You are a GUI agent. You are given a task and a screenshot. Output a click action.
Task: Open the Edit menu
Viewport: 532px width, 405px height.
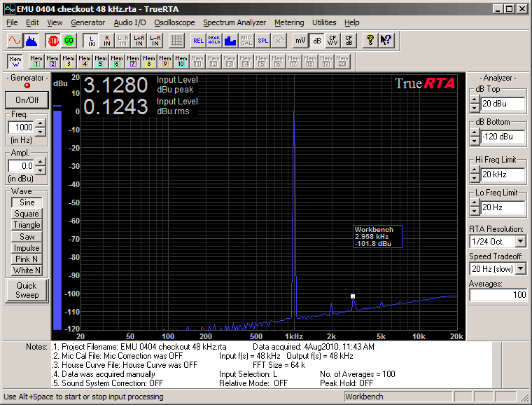[32, 22]
